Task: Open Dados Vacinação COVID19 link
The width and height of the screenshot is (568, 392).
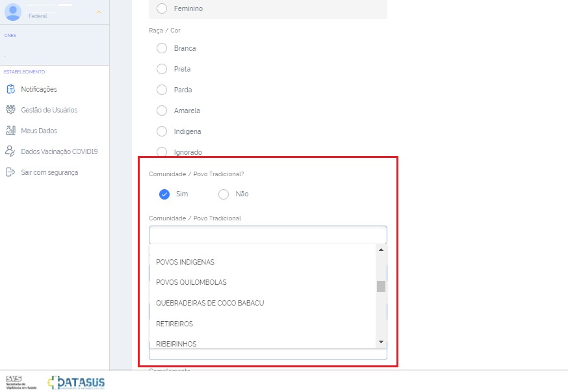Action: tap(59, 151)
